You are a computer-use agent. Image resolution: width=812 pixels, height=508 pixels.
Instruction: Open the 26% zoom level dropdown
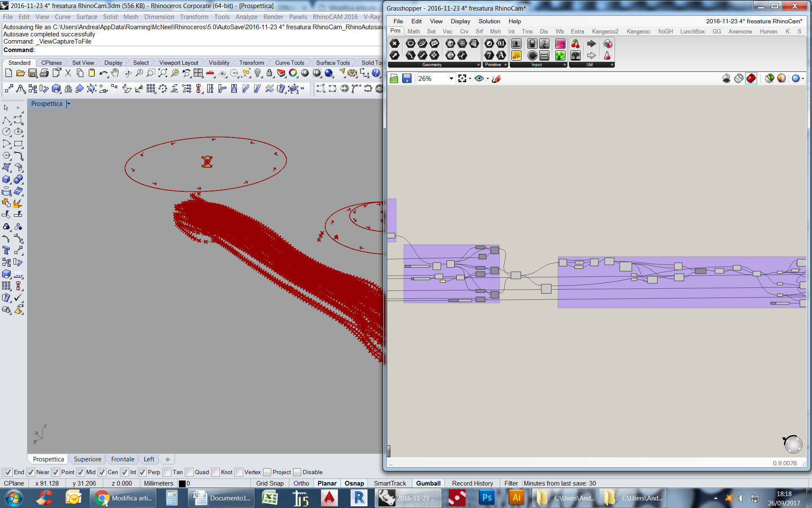(x=451, y=78)
